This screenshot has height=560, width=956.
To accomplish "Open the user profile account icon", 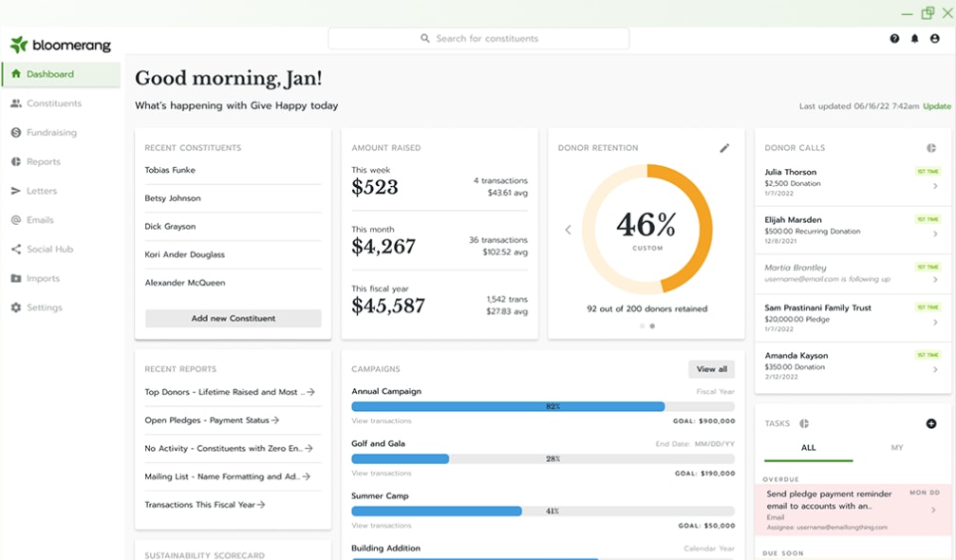I will [935, 39].
